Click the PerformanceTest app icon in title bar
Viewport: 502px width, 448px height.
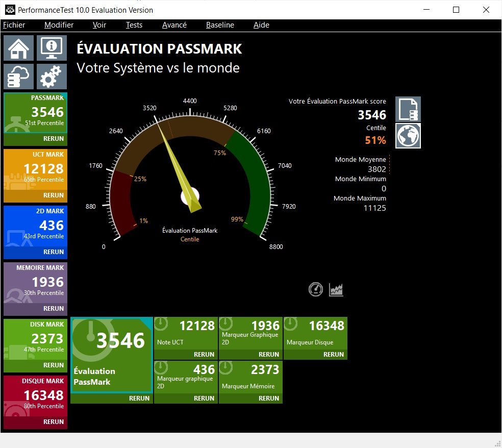coord(10,10)
